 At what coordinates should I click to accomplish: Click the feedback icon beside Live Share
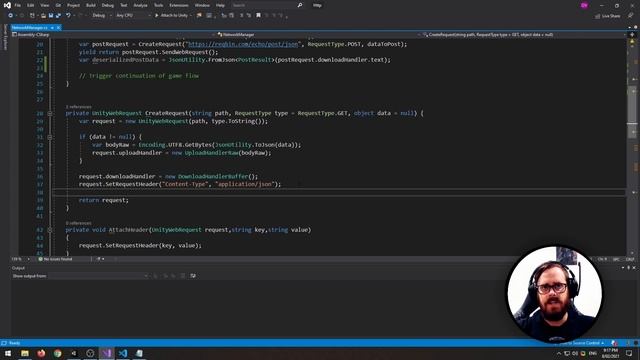631,16
